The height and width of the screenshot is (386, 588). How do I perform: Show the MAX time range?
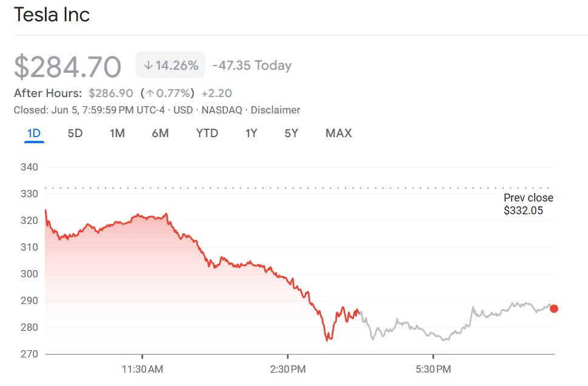[x=338, y=133]
